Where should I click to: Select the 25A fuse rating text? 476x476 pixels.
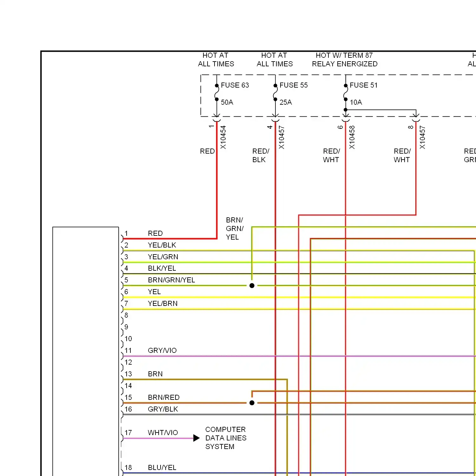(286, 102)
